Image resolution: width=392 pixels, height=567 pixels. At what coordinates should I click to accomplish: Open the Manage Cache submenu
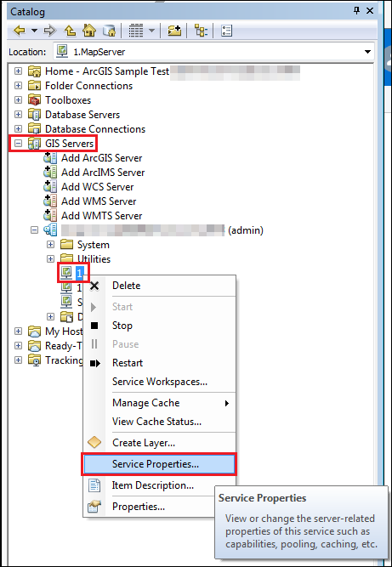(x=160, y=403)
